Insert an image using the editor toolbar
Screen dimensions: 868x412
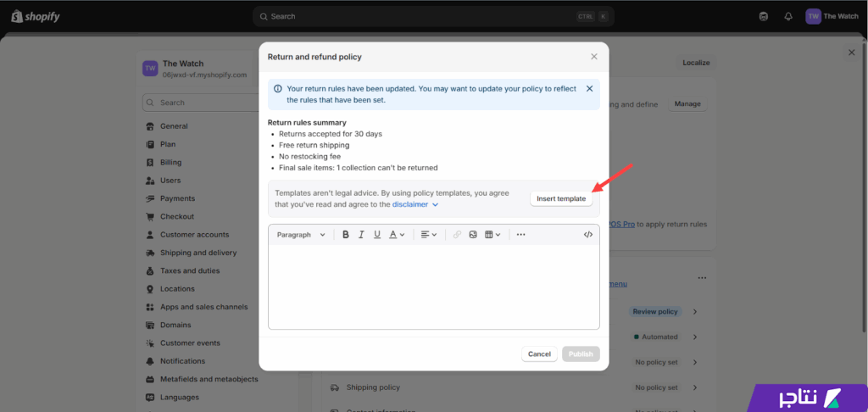coord(473,235)
